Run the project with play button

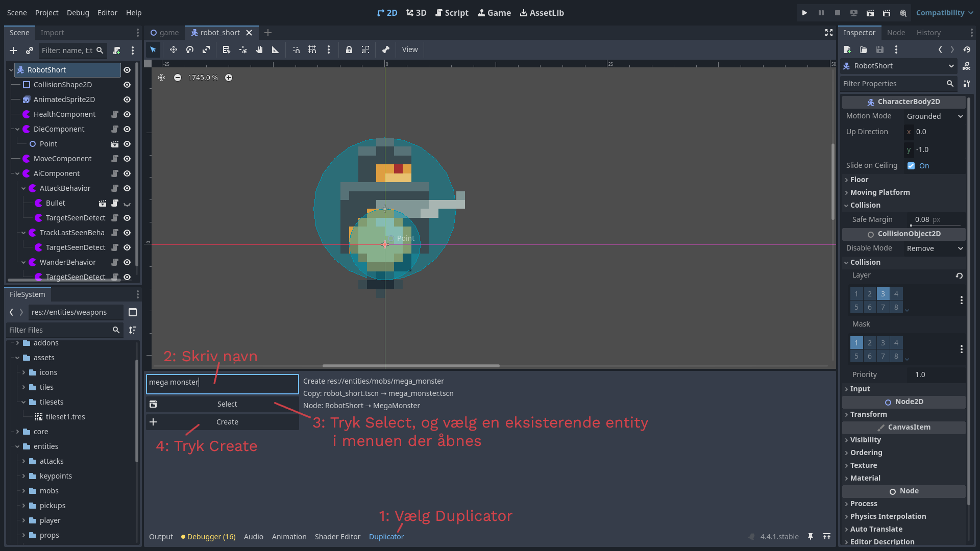coord(804,13)
